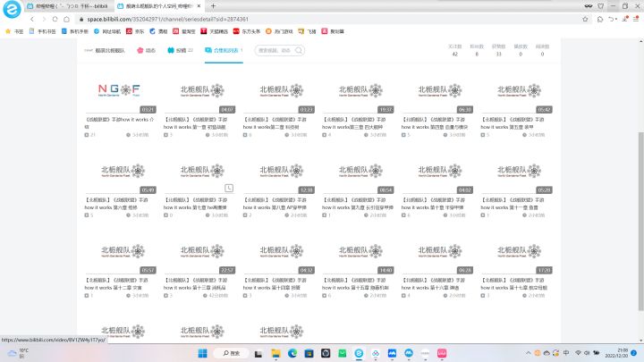Open a new browser tab with plus
Screen dimensions: 644x362
[x=213, y=5]
